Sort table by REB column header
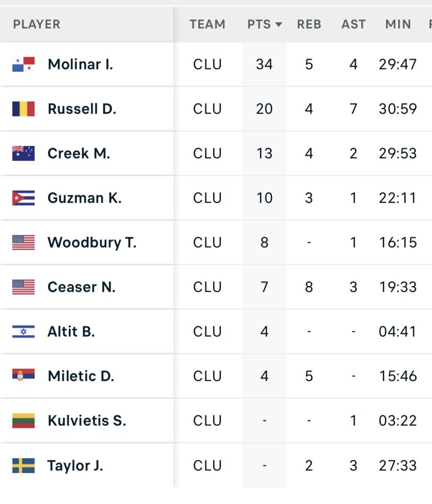The image size is (432, 504). (x=309, y=25)
